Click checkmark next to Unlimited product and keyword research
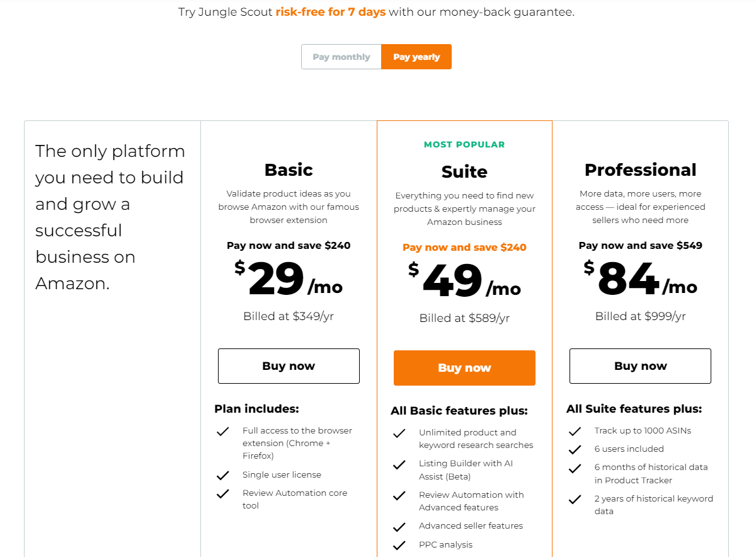Viewport: 756px width, 557px height. point(399,434)
